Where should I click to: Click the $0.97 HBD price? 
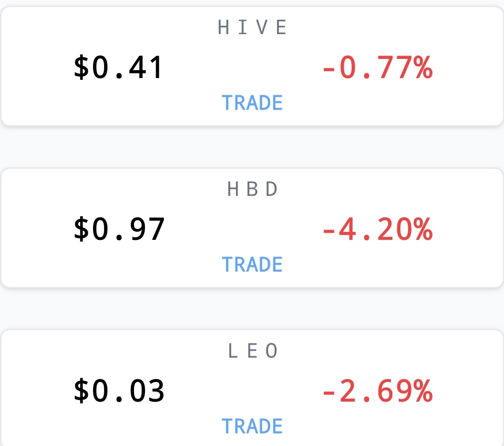(x=119, y=229)
